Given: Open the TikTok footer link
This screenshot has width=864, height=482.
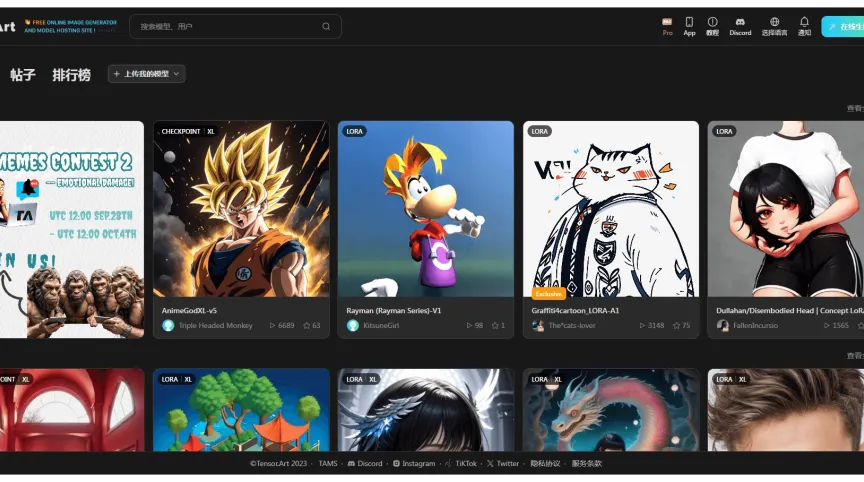Looking at the screenshot, I should click(x=461, y=463).
